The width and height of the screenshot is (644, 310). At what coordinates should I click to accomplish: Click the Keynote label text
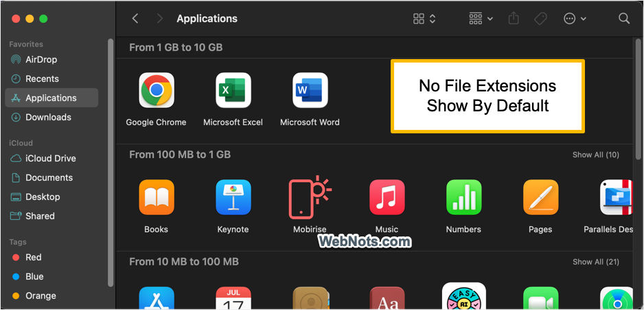233,230
